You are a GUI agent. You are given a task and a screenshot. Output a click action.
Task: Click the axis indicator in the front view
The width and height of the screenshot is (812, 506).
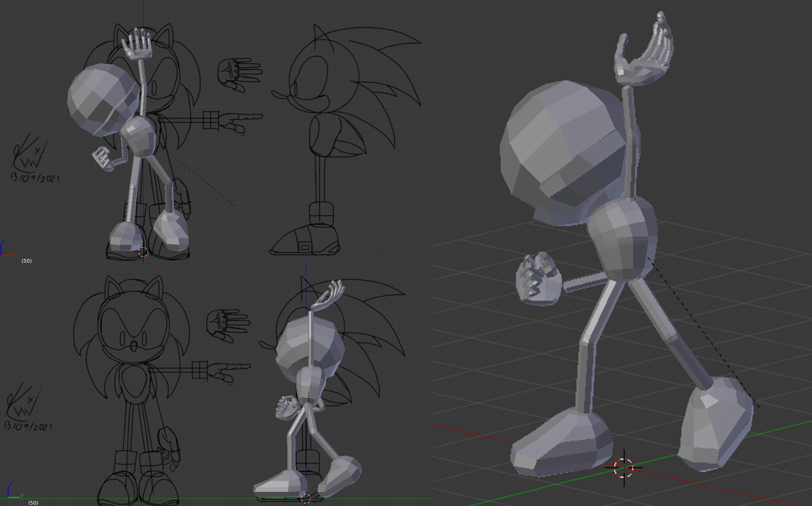[8, 248]
